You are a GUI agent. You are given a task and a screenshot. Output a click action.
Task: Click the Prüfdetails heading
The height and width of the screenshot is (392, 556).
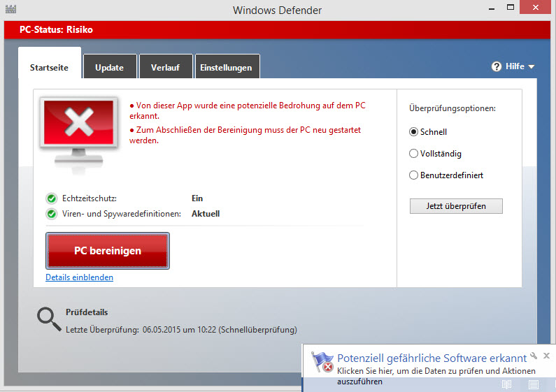click(x=87, y=312)
